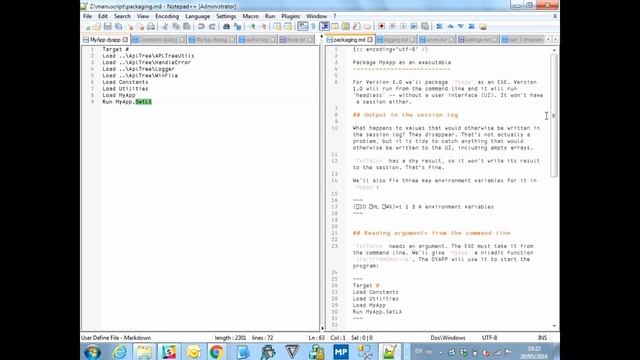This screenshot has height=360, width=640.
Task: Click the right pane vertical scrollbar thumb
Action: 554,116
